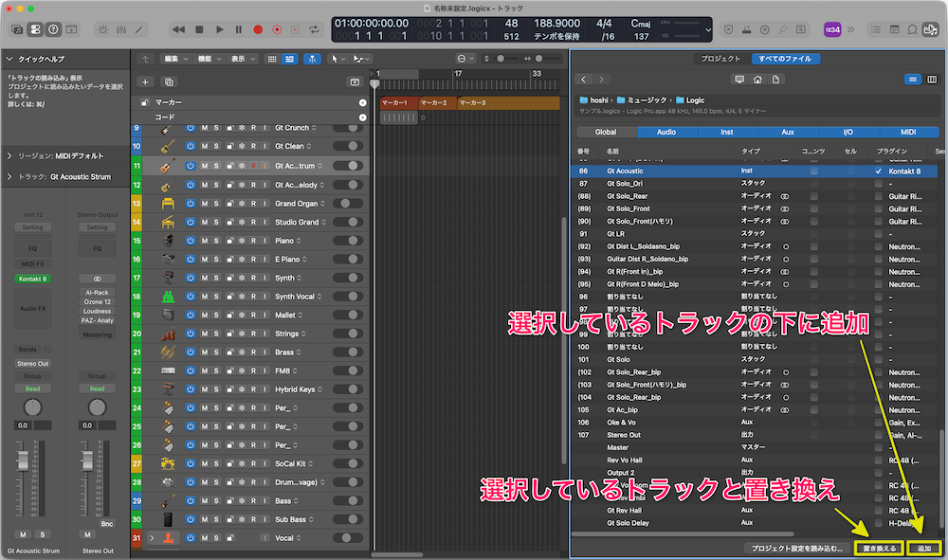Adjust the horizontal zoom slider

click(x=539, y=59)
